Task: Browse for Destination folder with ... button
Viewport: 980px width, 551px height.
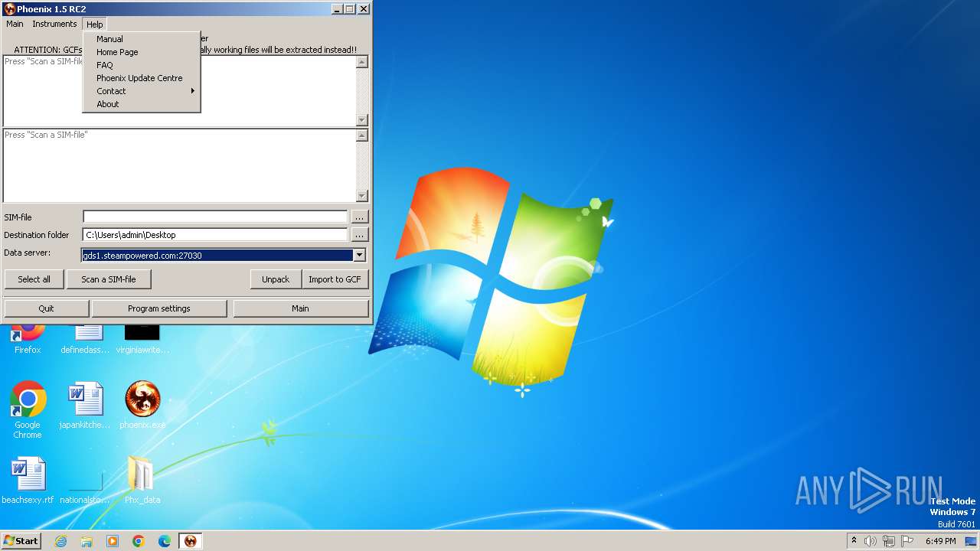Action: coord(360,235)
